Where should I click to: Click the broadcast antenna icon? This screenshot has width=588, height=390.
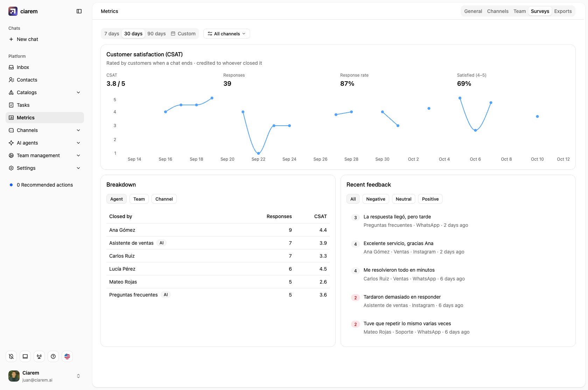point(39,356)
